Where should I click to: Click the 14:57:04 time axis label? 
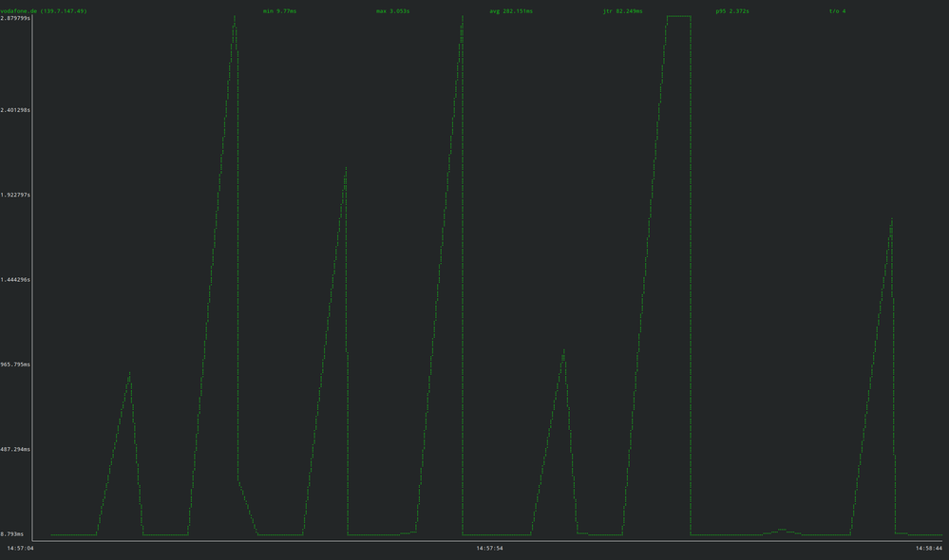pos(21,548)
